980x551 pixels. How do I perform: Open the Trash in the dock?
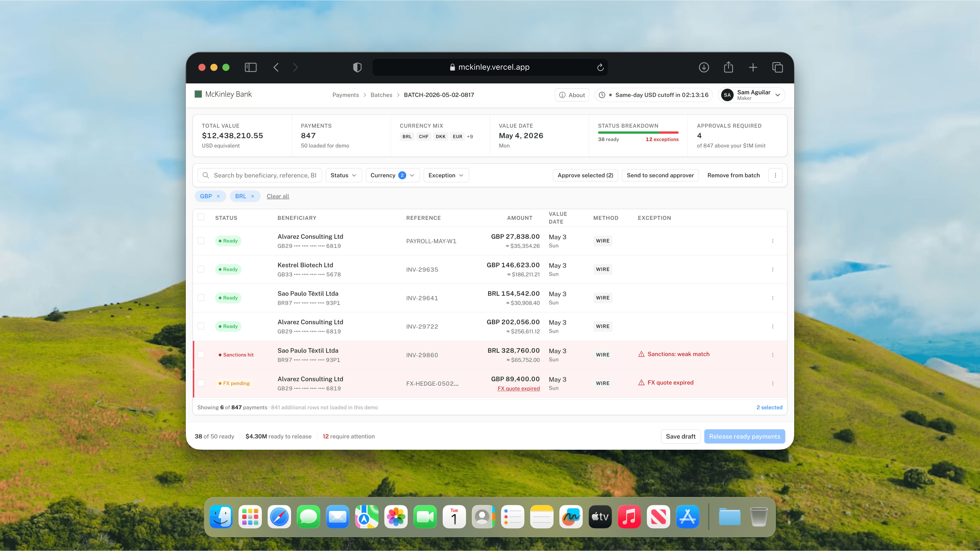coord(759,517)
